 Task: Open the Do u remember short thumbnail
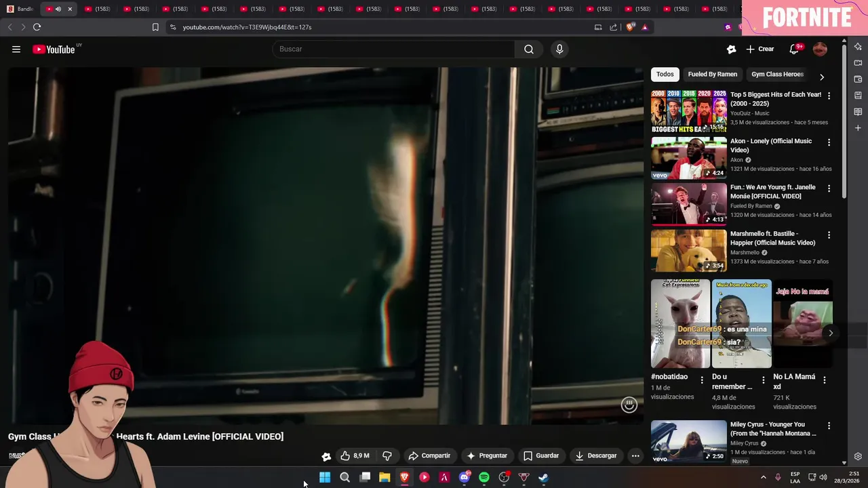pyautogui.click(x=741, y=324)
